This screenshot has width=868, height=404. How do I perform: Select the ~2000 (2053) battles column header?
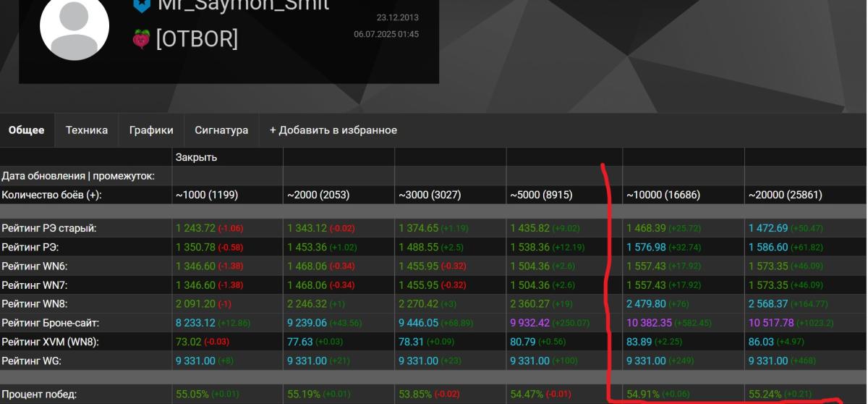318,195
